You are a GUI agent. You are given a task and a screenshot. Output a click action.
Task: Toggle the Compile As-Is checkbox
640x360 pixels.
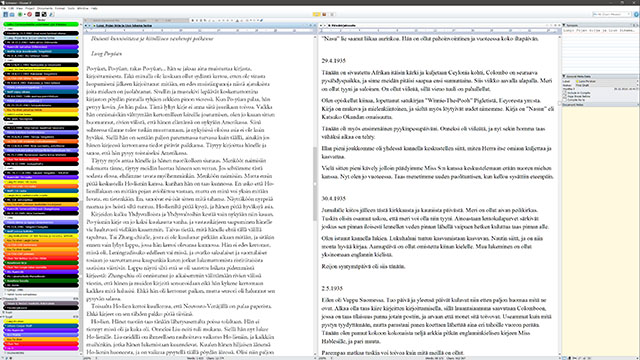[565, 100]
